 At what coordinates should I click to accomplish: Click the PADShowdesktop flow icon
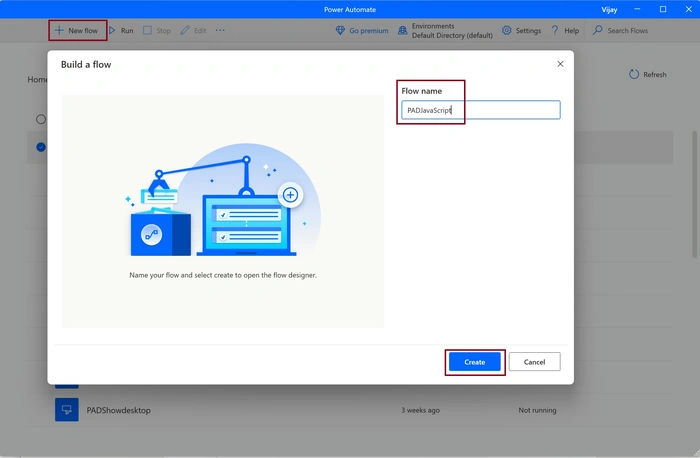[x=67, y=410]
